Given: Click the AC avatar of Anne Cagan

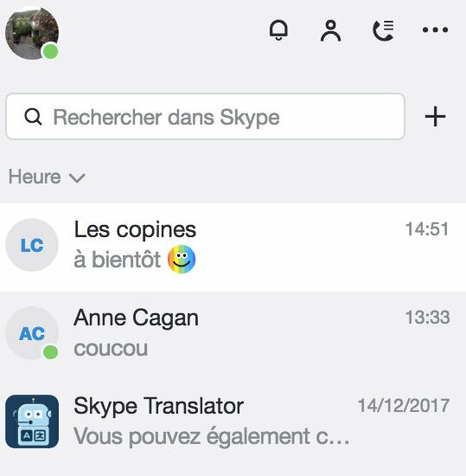Looking at the screenshot, I should pyautogui.click(x=32, y=333).
